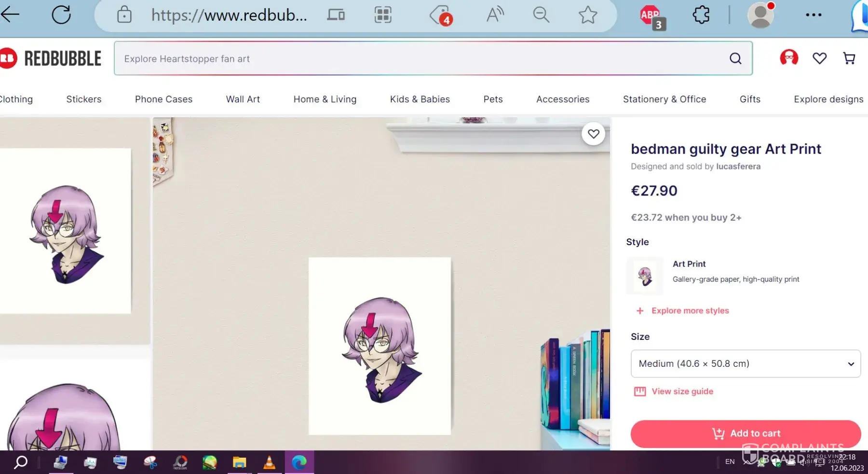868x474 pixels.
Task: Start Read Aloud
Action: pos(495,15)
